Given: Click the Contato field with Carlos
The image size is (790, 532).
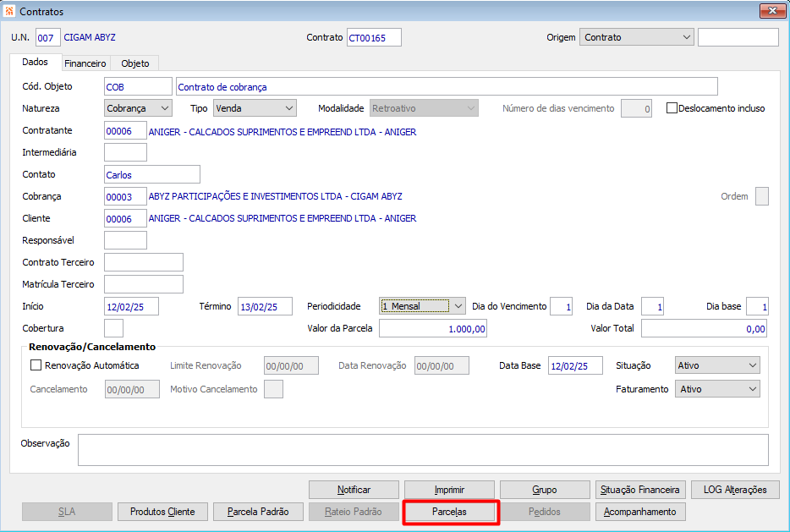Looking at the screenshot, I should coord(152,174).
